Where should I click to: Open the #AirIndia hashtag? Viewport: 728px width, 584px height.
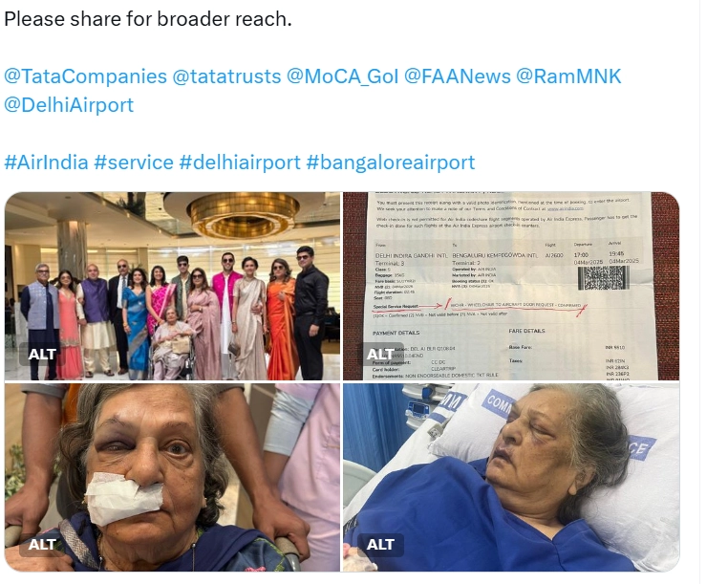(x=46, y=162)
